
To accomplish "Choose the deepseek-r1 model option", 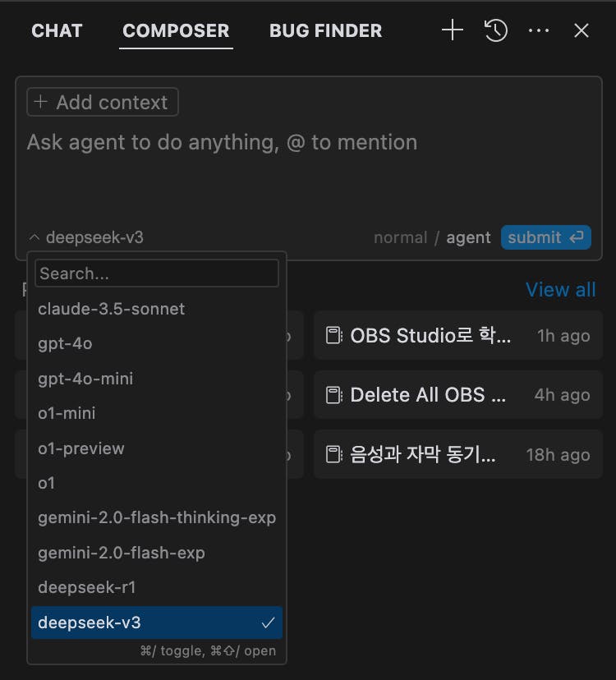I will 87,587.
